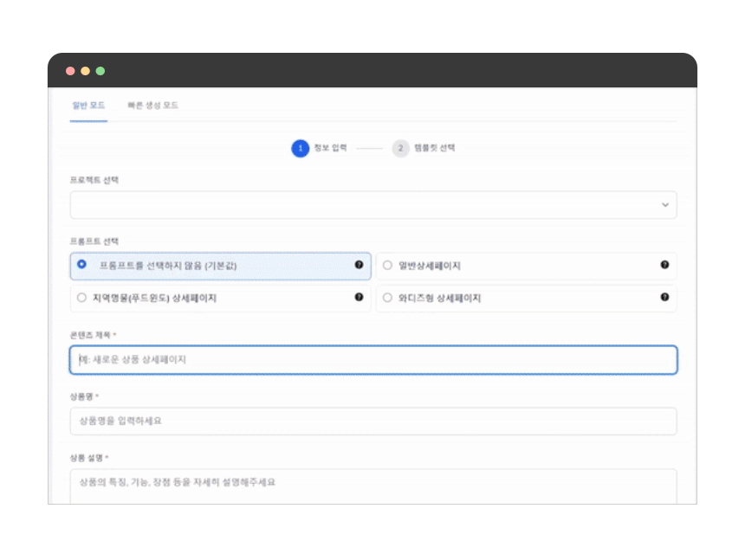
Task: Focus the 상품명 text field
Action: [372, 422]
